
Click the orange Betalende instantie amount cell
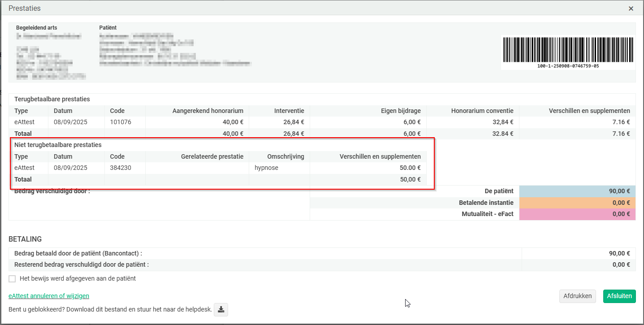577,203
